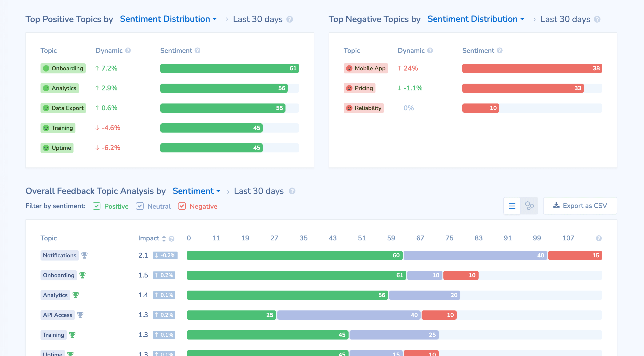Image resolution: width=644 pixels, height=356 pixels.
Task: Click the help icon next to Dynamic column
Action: 128,50
